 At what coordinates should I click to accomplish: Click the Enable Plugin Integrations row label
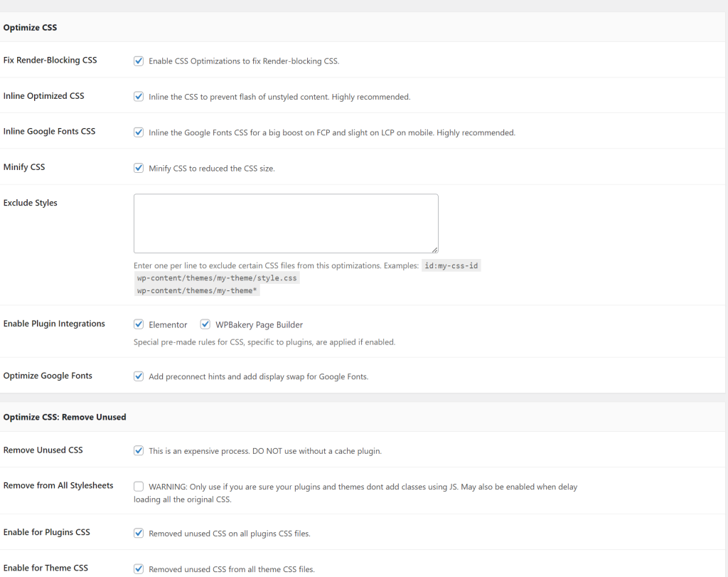[54, 324]
